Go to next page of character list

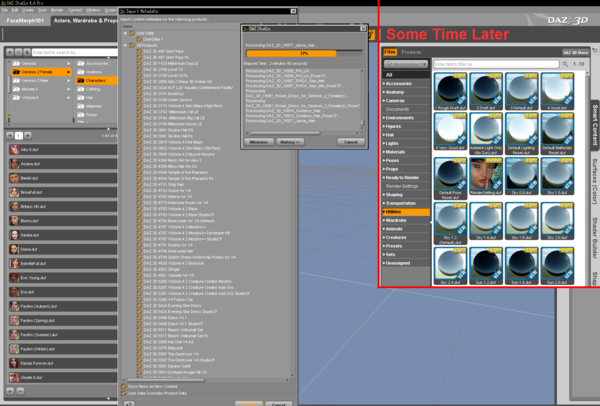tap(28, 135)
